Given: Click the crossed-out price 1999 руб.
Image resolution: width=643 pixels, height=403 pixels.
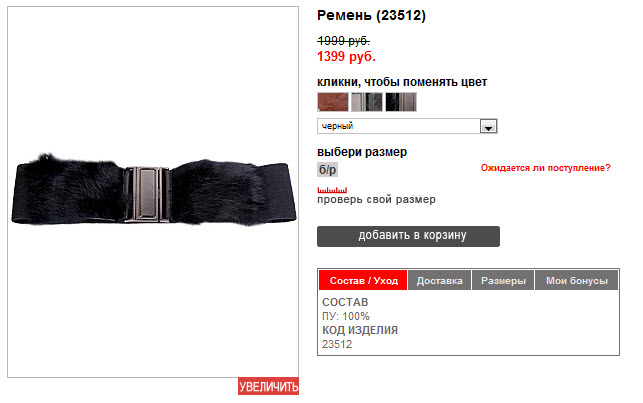Looking at the screenshot, I should tap(344, 41).
